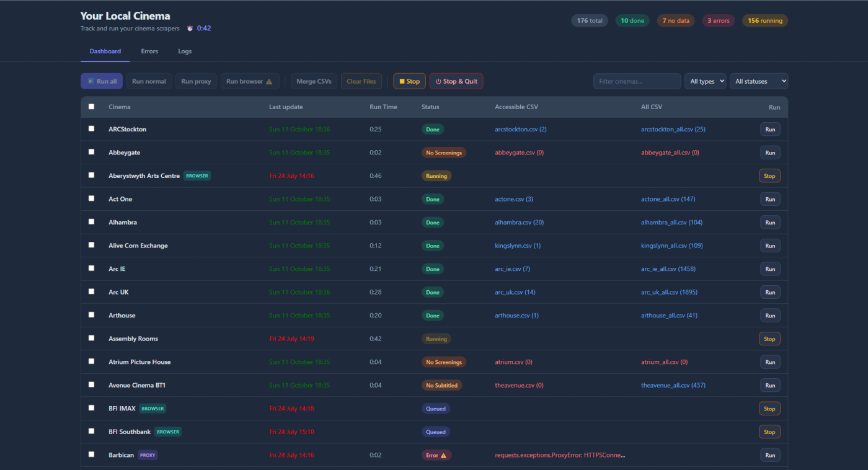
Task: Tick the Barbican row checkbox
Action: (x=92, y=454)
